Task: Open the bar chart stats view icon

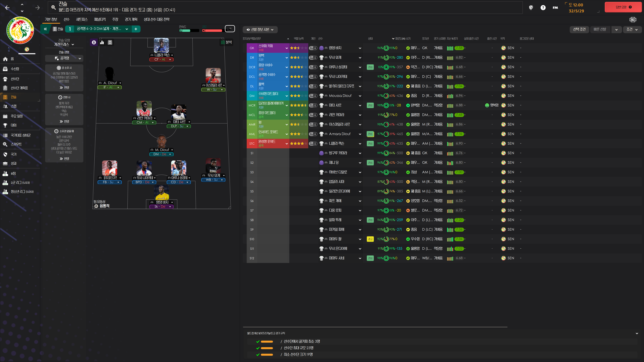Action: click(x=102, y=42)
